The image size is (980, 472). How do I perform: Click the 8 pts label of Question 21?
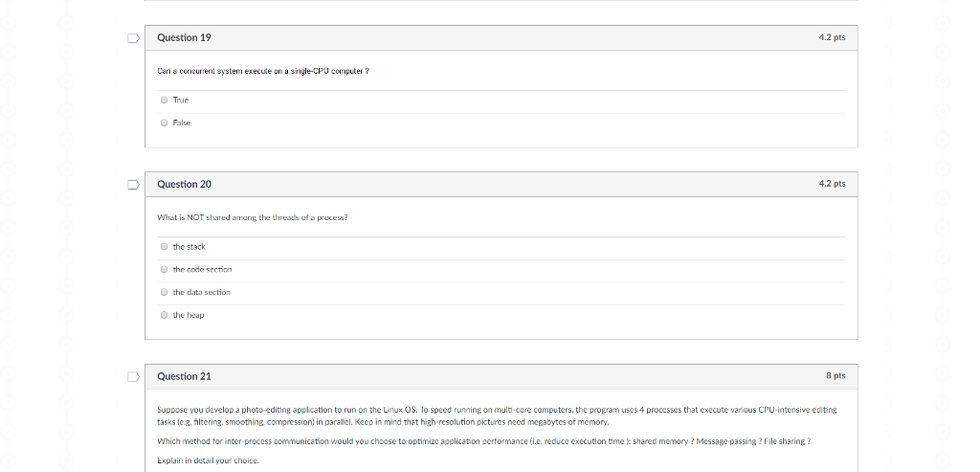[836, 376]
